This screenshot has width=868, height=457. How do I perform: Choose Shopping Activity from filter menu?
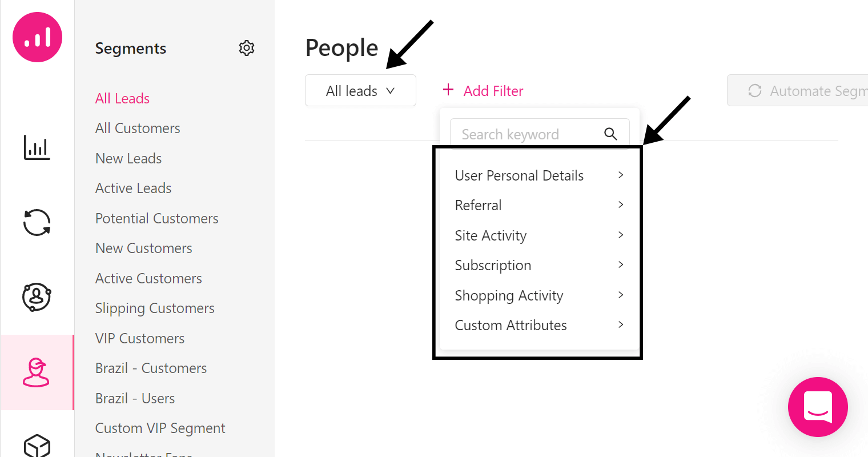click(539, 295)
